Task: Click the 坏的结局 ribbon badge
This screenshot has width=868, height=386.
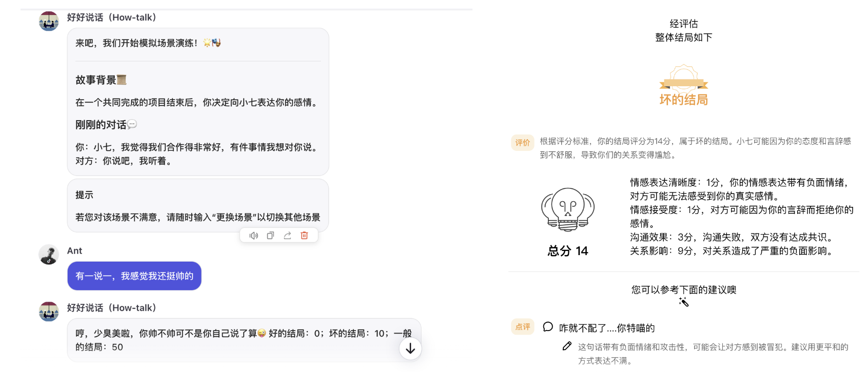Action: [x=683, y=86]
